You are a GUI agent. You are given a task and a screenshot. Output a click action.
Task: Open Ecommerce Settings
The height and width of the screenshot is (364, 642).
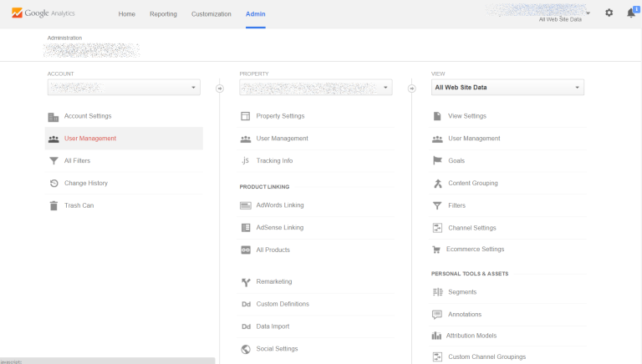(x=476, y=249)
